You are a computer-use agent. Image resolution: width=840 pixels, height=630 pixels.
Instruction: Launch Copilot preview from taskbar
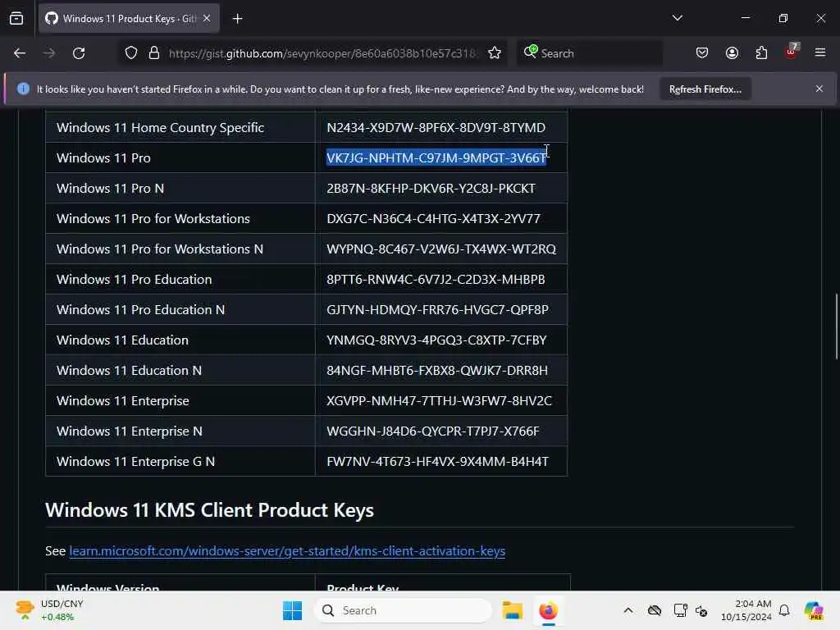click(813, 610)
